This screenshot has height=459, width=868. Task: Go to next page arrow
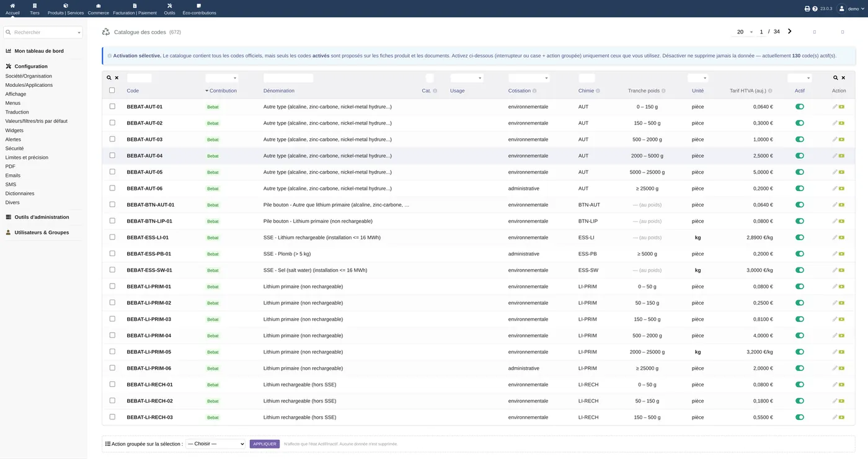(789, 31)
